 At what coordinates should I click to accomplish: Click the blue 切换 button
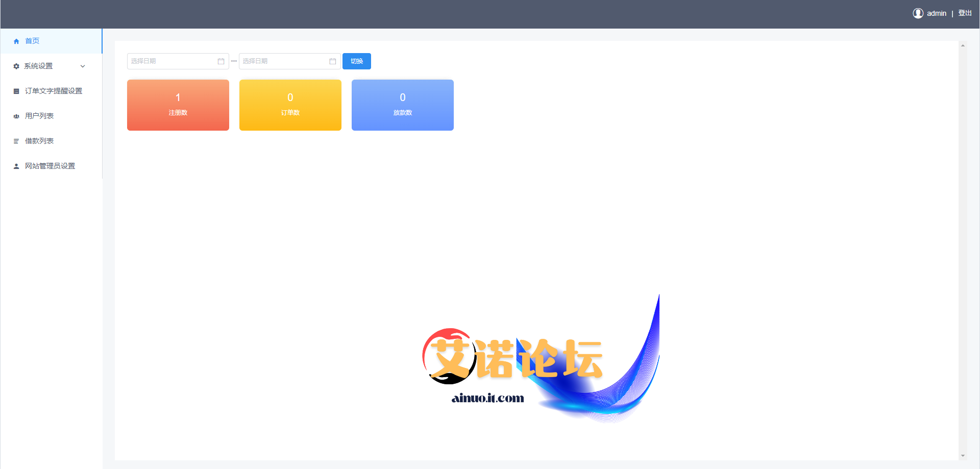357,61
